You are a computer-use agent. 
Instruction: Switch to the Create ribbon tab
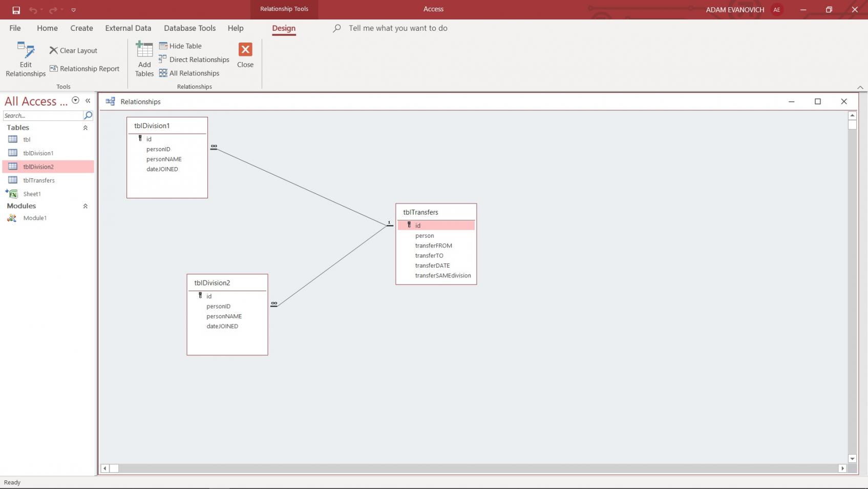[x=81, y=28]
